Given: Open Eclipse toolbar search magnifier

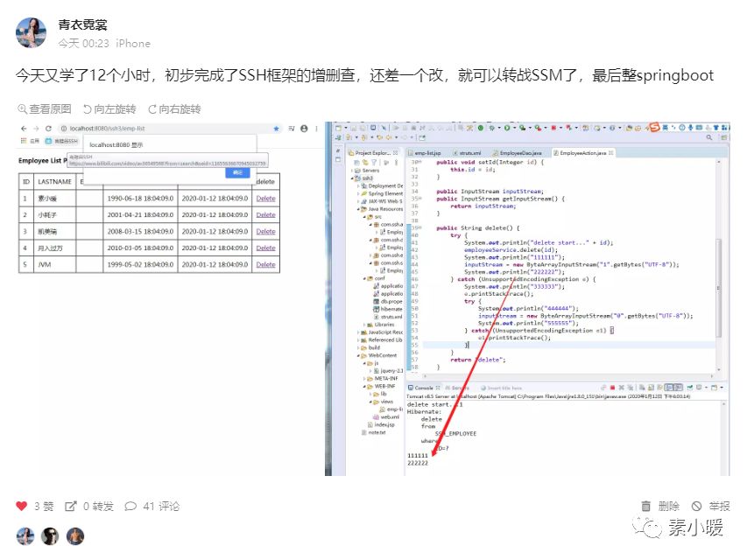Looking at the screenshot, I should (708, 137).
